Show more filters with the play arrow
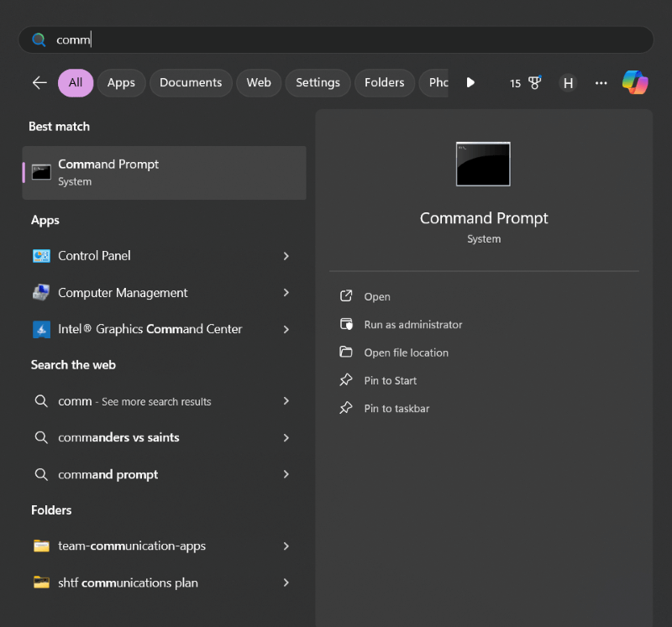 (x=470, y=82)
